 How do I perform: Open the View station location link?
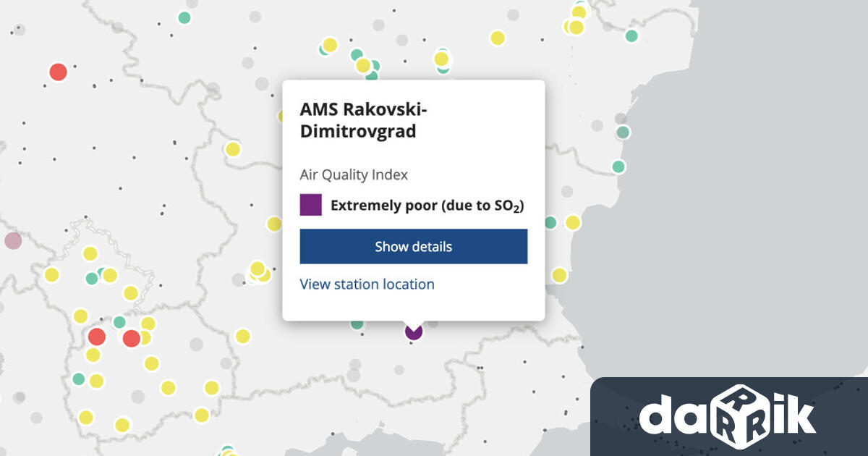click(367, 284)
